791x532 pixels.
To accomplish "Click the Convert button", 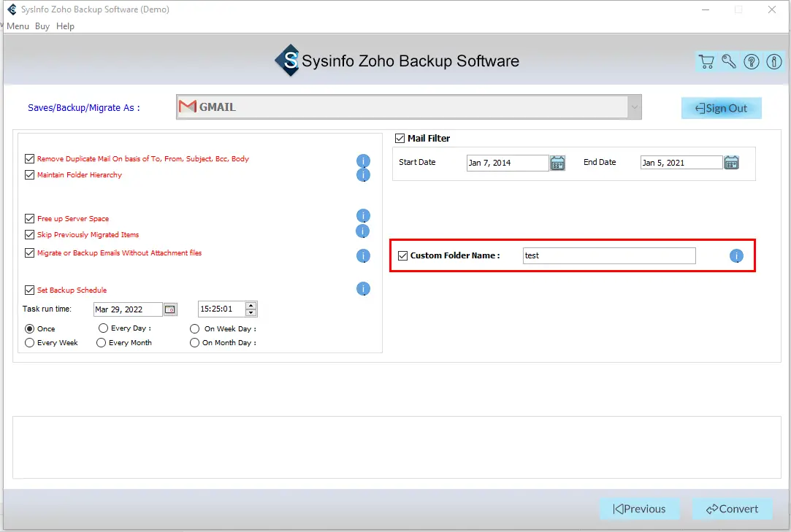I will point(733,509).
